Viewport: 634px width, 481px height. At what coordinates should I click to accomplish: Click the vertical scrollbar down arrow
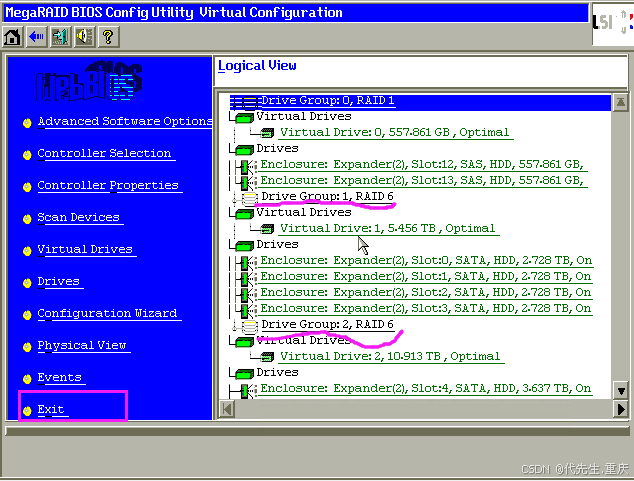tap(621, 390)
